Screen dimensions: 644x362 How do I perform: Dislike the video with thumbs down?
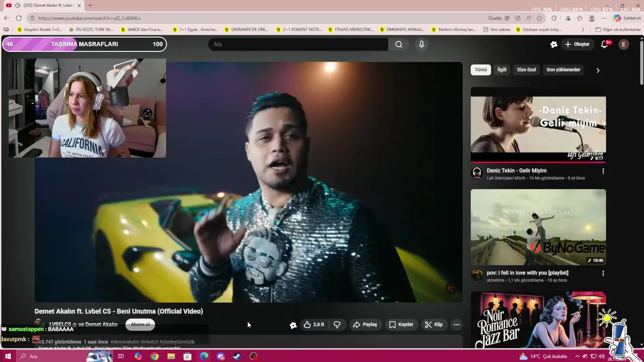coord(337,325)
